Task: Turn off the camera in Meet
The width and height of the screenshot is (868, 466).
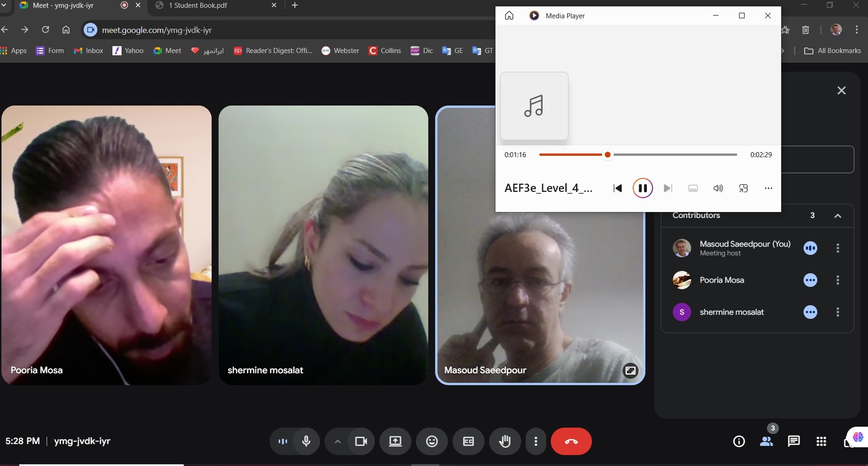Action: coord(361,441)
